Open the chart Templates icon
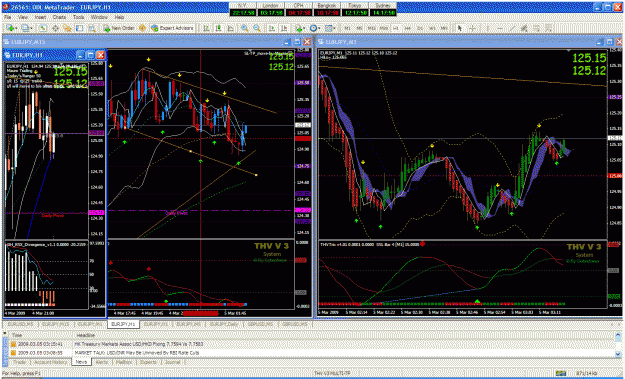Screen dimensions: 625x379 328,28
